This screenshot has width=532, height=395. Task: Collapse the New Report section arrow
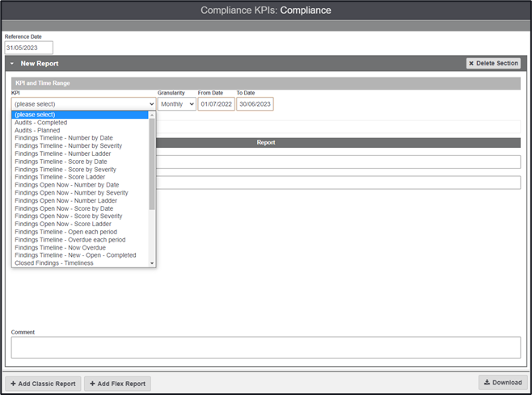pos(12,63)
